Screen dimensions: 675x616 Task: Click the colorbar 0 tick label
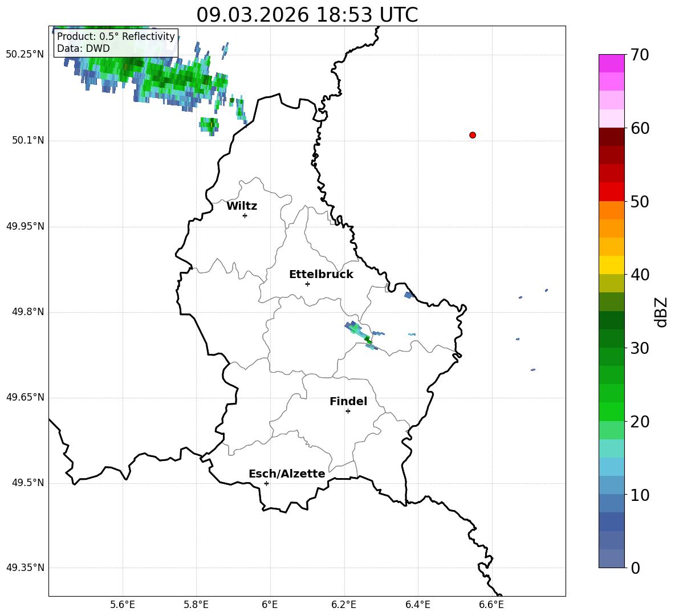635,568
